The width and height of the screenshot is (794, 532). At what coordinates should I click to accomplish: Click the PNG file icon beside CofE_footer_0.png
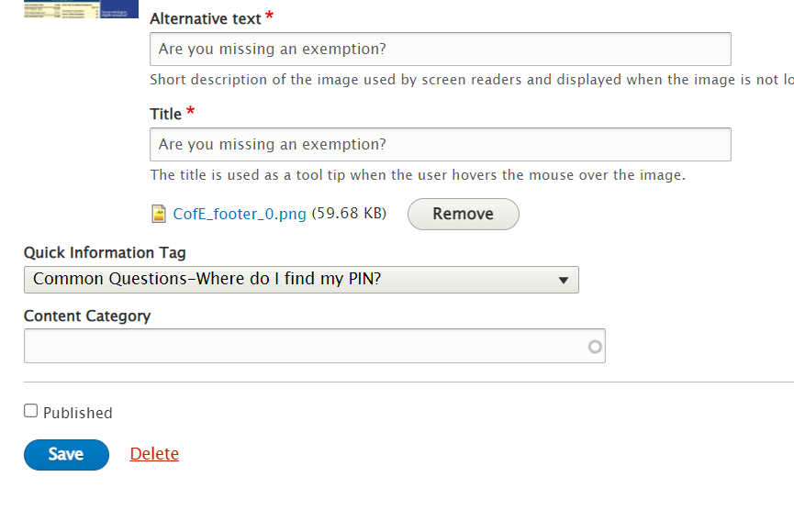tap(158, 215)
